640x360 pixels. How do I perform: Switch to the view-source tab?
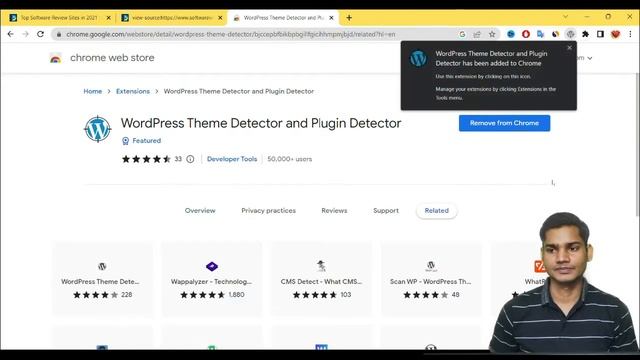pyautogui.click(x=172, y=18)
